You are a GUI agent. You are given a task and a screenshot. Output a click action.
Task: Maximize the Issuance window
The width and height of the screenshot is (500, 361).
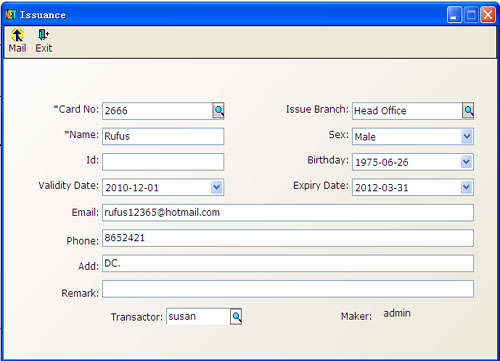coord(471,15)
